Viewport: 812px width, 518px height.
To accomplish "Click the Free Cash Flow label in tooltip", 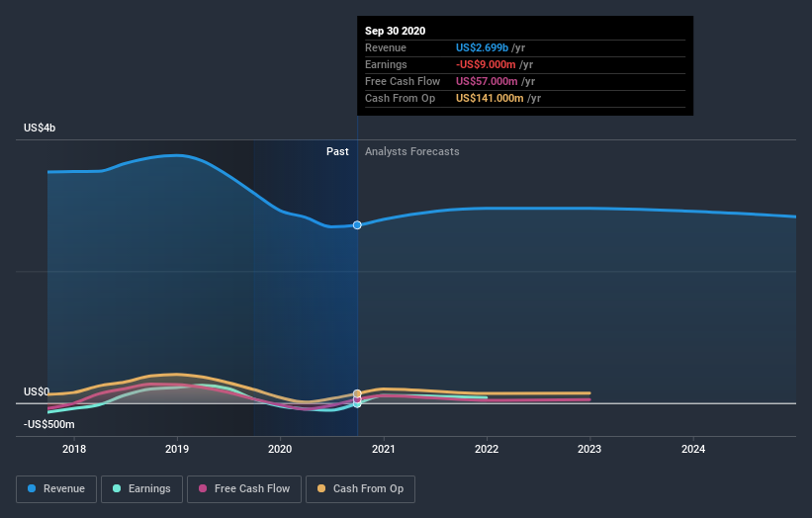I will coord(403,81).
